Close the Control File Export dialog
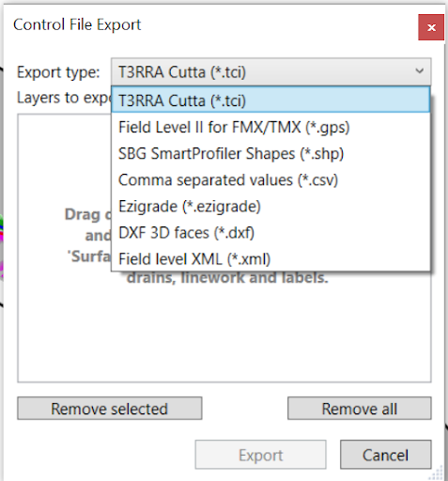The height and width of the screenshot is (481, 448). click(431, 27)
